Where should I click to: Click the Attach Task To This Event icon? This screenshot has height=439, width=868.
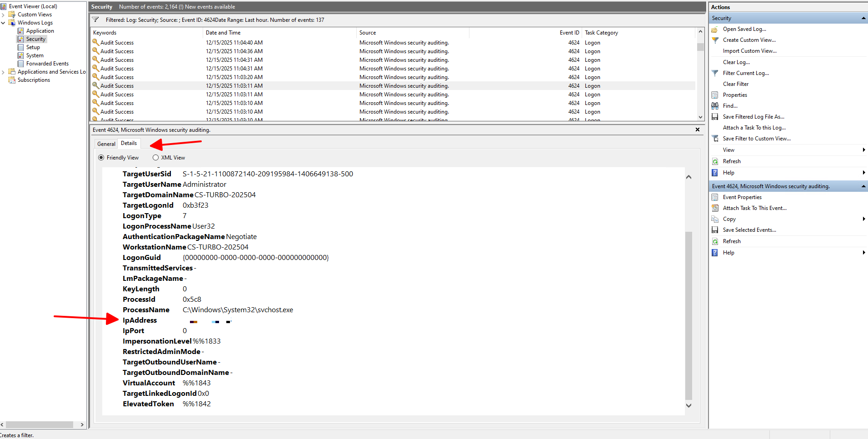(x=715, y=208)
